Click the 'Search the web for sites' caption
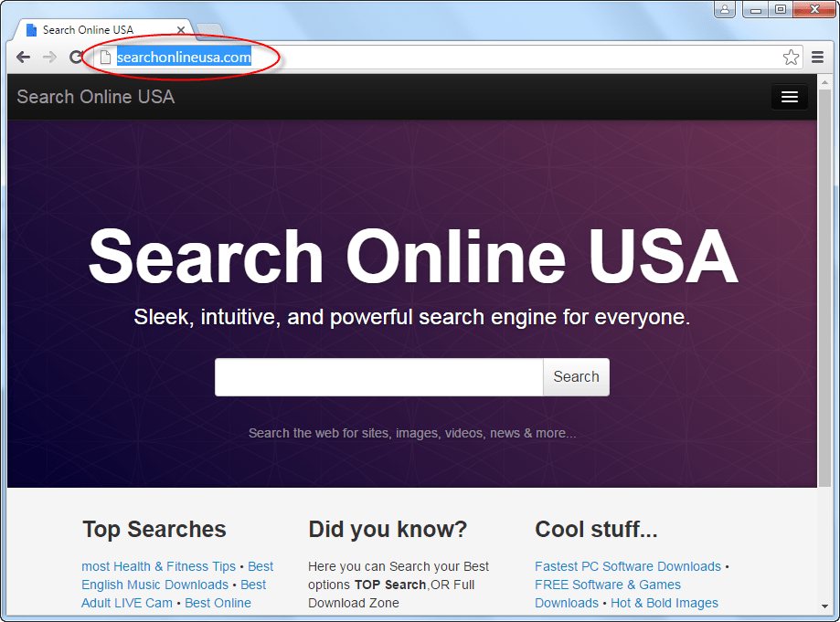840x622 pixels. coord(412,433)
